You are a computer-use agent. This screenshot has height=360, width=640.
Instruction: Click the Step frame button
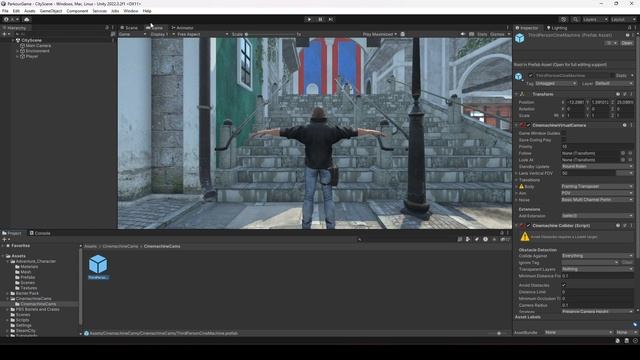[331, 19]
